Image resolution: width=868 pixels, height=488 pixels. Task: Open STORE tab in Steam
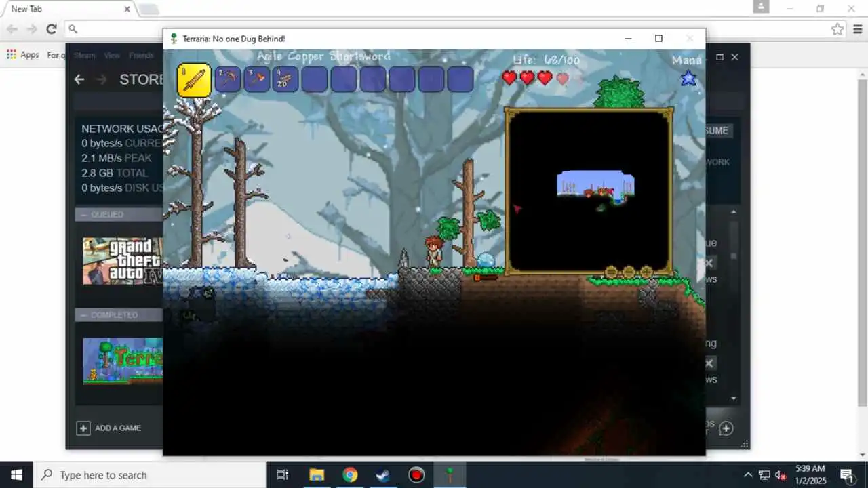coord(142,79)
